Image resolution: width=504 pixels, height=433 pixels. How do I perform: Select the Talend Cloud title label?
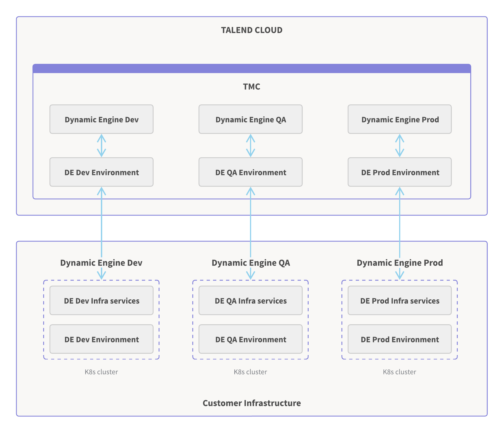pyautogui.click(x=252, y=24)
